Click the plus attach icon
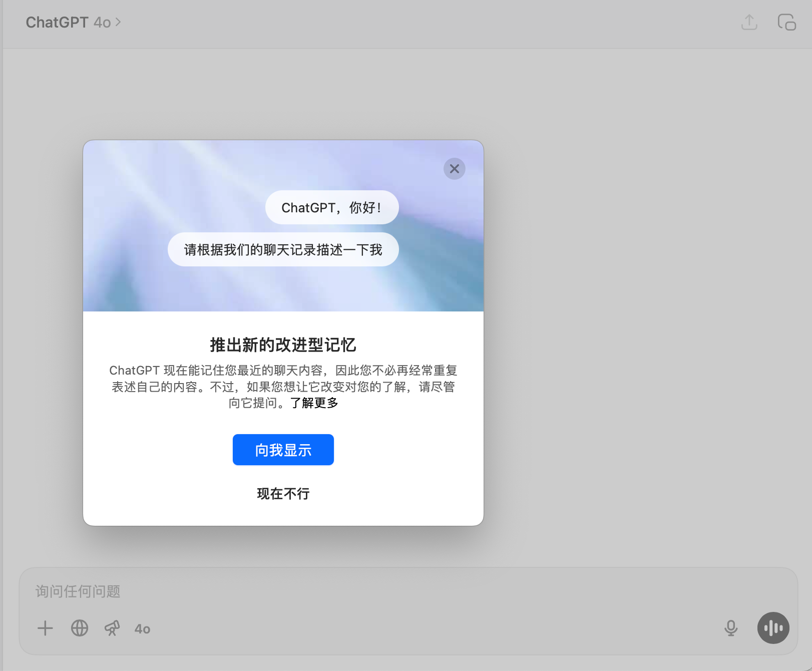Screen dimensions: 812x671 click(x=45, y=628)
